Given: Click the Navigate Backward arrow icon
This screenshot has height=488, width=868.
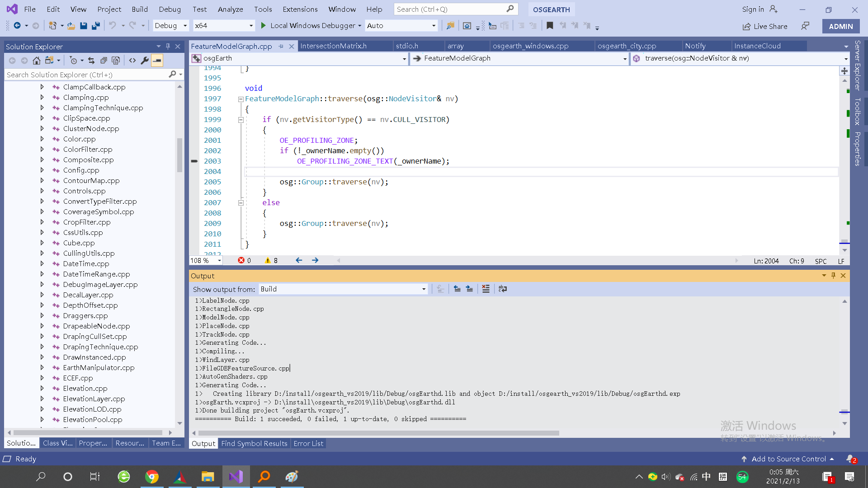Looking at the screenshot, I should [x=17, y=26].
